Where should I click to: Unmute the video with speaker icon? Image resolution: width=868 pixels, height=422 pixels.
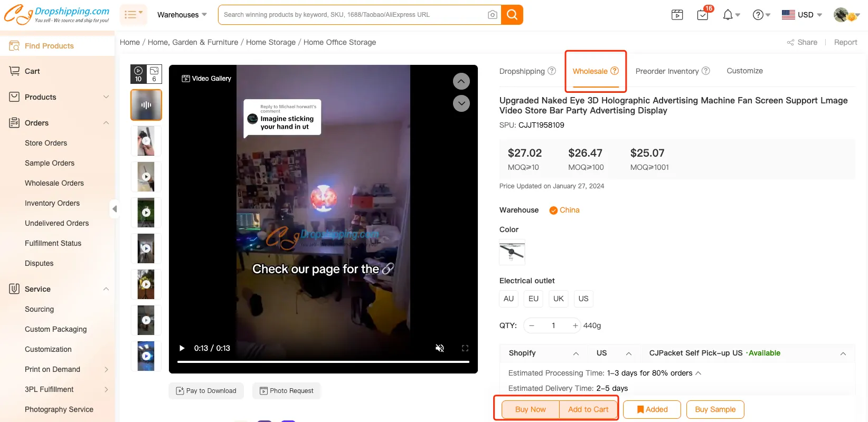[439, 348]
